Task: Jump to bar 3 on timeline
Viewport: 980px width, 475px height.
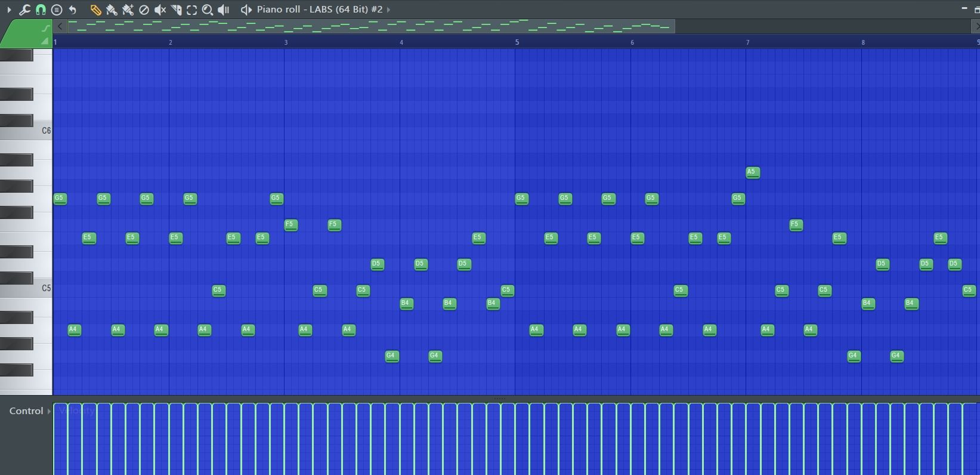Action: pyautogui.click(x=286, y=42)
